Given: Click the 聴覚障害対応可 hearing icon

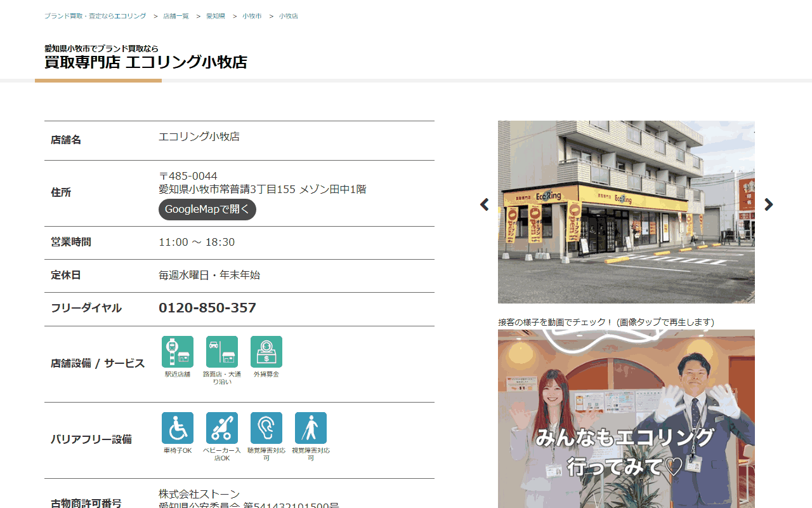Looking at the screenshot, I should tap(266, 428).
